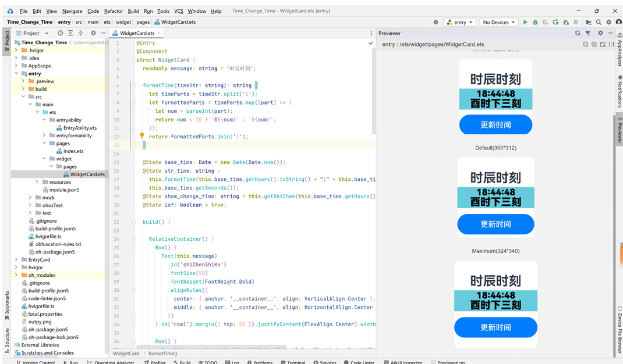Close the WidgetCard.ets editor tab
623x364 pixels.
coord(158,33)
